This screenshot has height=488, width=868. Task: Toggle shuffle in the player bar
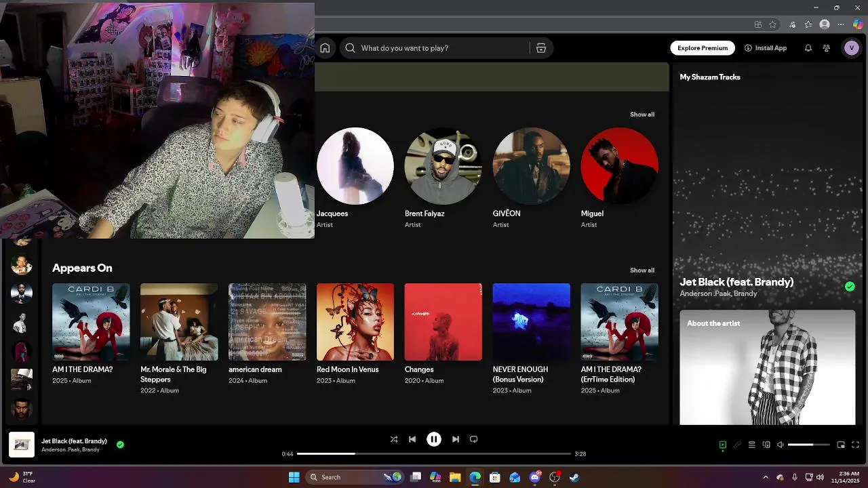pyautogui.click(x=394, y=439)
